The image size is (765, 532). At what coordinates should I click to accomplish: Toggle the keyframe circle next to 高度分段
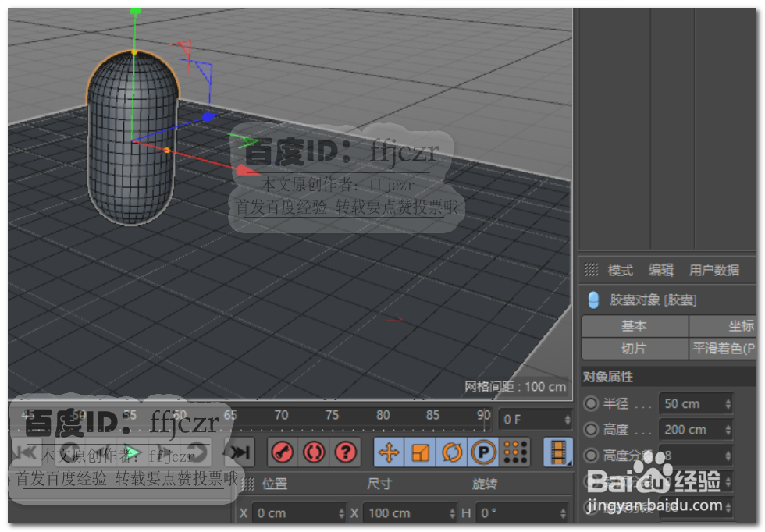[591, 455]
